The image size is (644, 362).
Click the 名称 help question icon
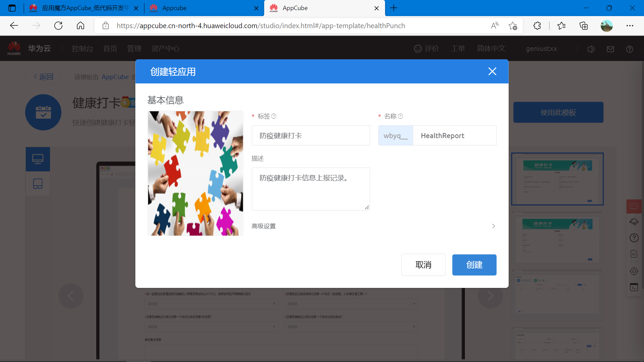400,116
